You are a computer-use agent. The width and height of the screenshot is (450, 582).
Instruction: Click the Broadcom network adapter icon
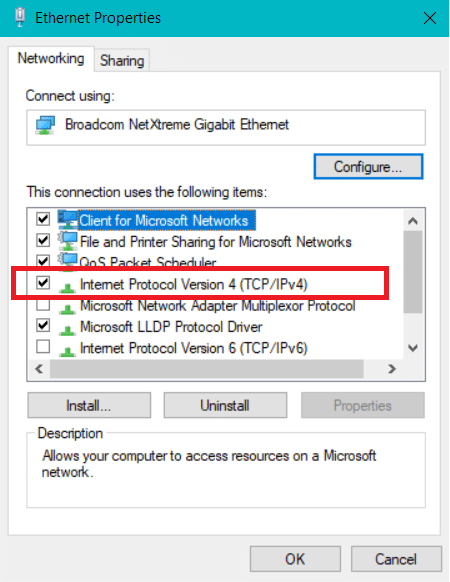coord(45,125)
